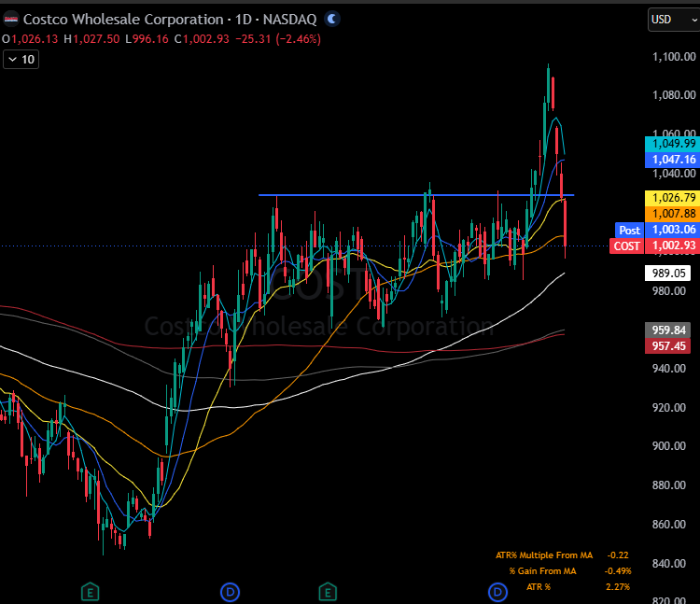
Task: Click the close price value 1,002.93
Action: pyautogui.click(x=206, y=39)
